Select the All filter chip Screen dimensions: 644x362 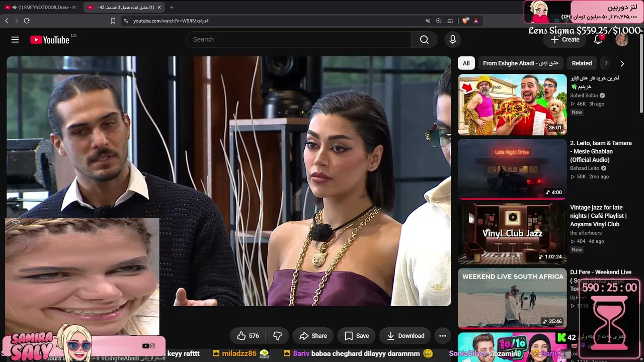466,63
